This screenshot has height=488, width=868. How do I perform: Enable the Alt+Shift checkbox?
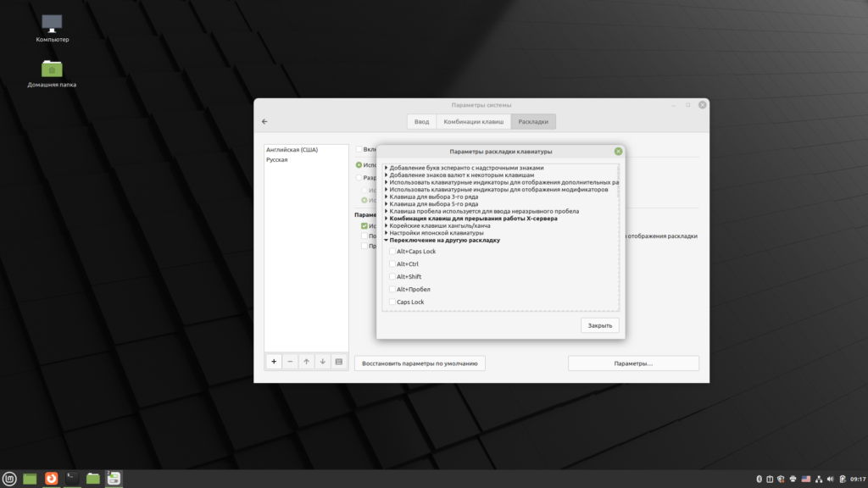(392, 277)
